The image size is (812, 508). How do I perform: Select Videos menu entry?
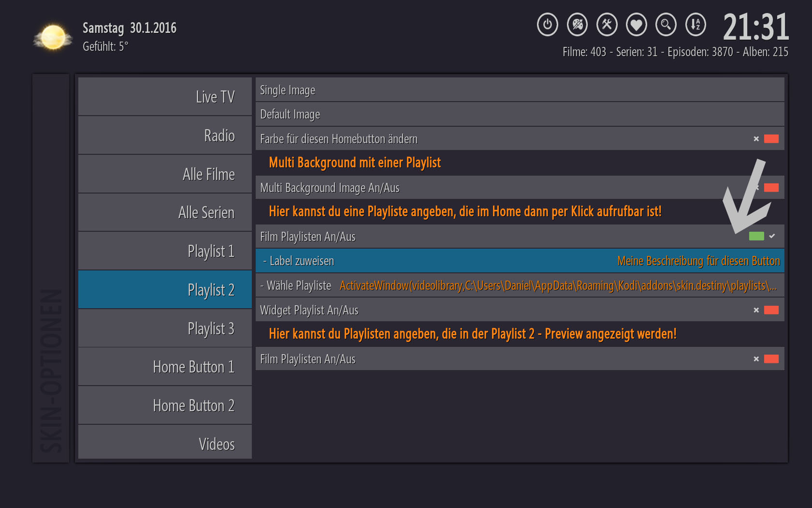click(x=165, y=442)
